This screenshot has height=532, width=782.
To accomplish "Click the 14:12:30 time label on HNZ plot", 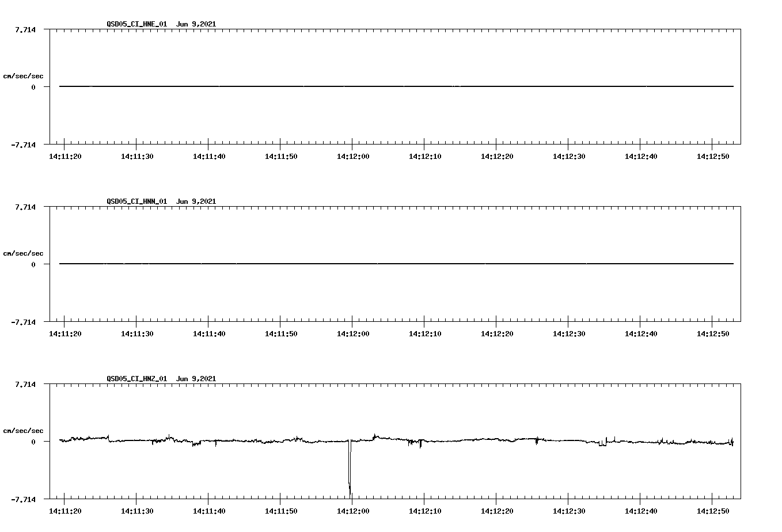I will point(569,511).
